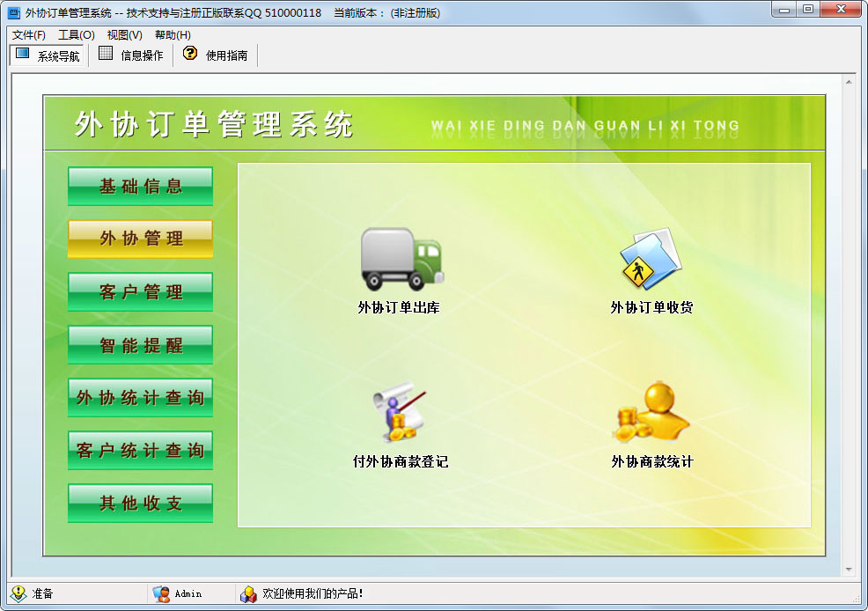Click the Admin user icon in status bar
This screenshot has height=611, width=868.
pyautogui.click(x=161, y=594)
